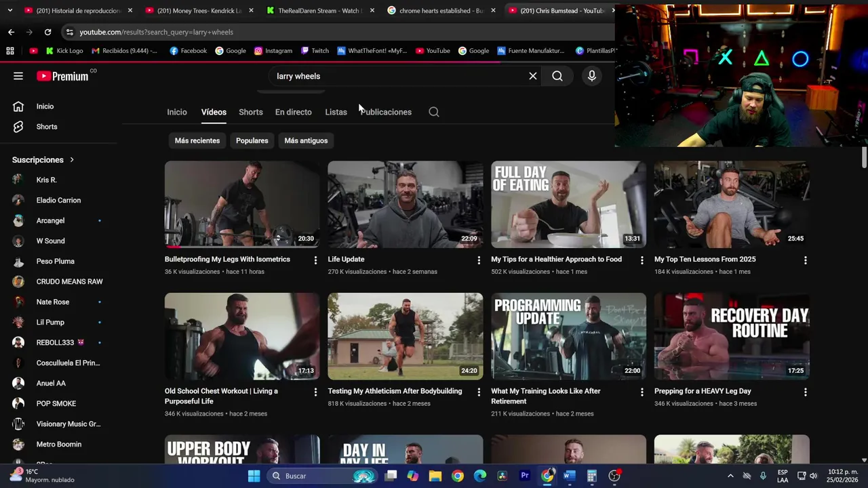This screenshot has height=488, width=868.
Task: Play the Life Update video thumbnail
Action: tap(406, 204)
